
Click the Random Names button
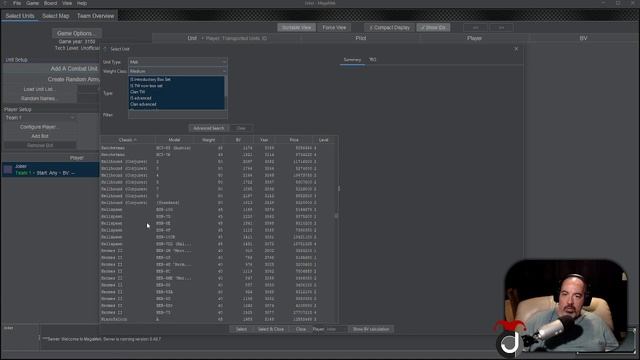39,98
